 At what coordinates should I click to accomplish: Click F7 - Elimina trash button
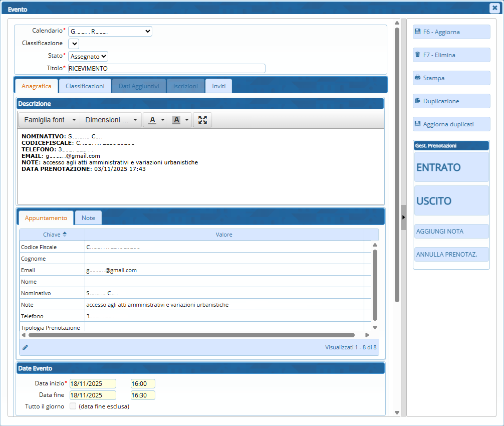pos(451,55)
